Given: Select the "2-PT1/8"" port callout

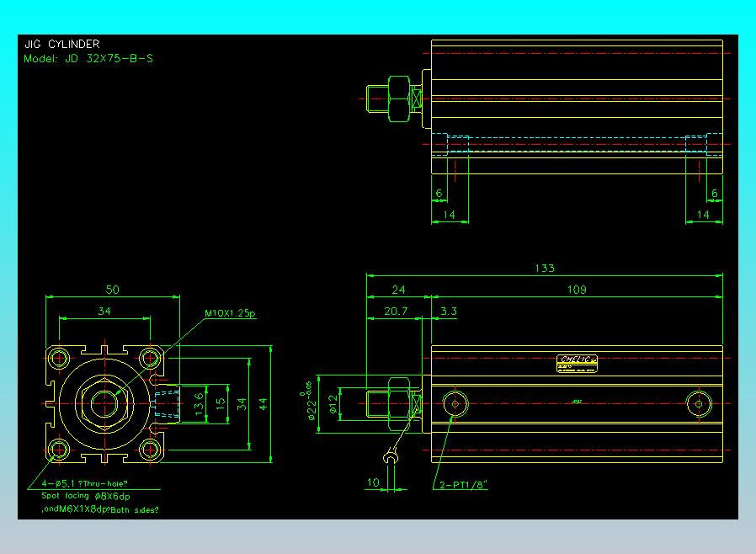Looking at the screenshot, I should coord(463,485).
